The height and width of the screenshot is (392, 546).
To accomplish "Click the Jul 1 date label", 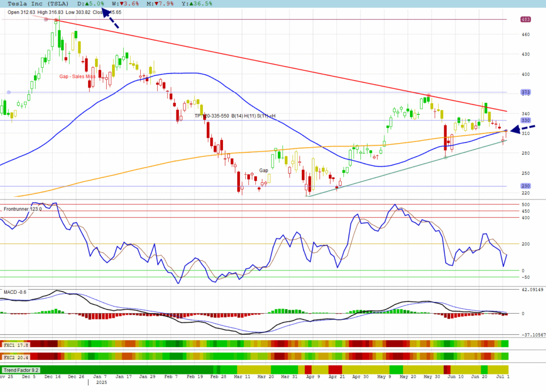I will [503, 377].
